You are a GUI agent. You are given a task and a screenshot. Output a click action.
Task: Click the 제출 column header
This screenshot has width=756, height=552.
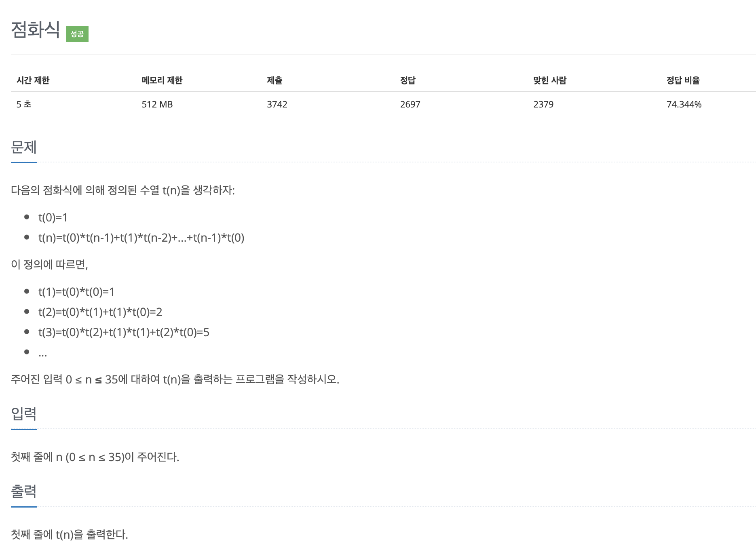coord(275,80)
